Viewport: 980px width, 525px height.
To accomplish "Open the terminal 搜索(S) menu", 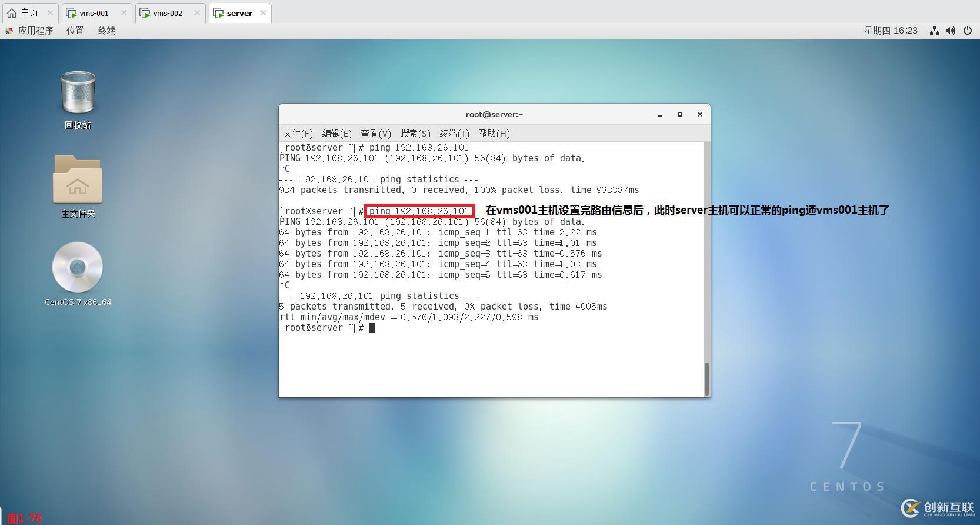I will pos(415,134).
